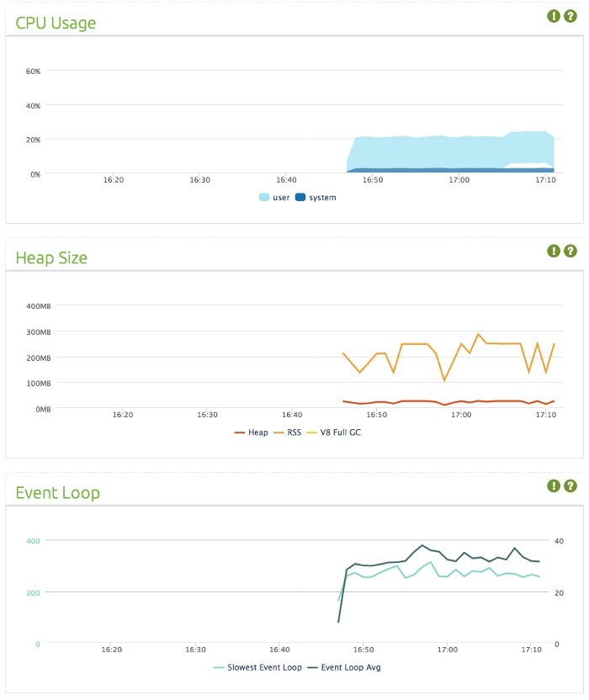The height and width of the screenshot is (700, 589).
Task: Toggle the RSS series in legend
Action: [287, 432]
